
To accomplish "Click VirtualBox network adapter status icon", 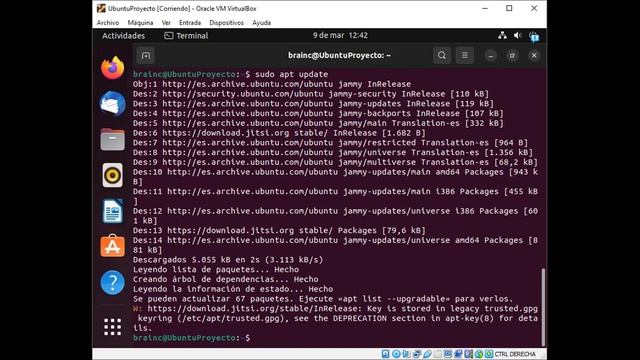I will (x=416, y=354).
